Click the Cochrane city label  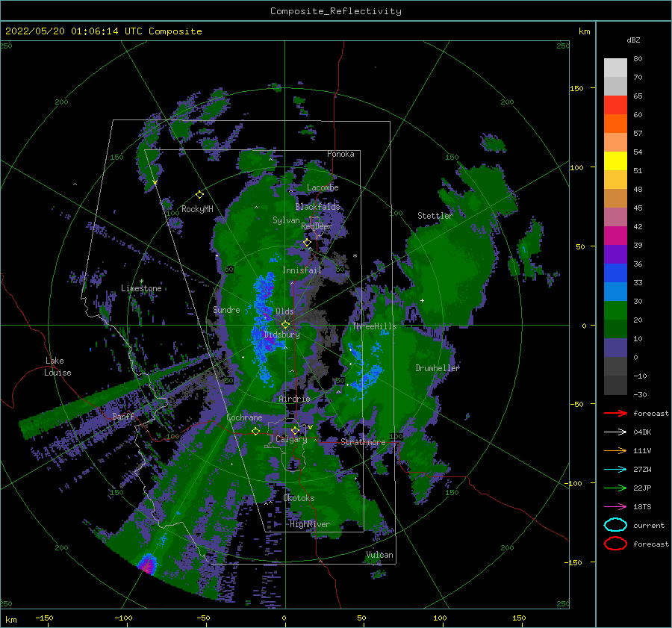(244, 417)
